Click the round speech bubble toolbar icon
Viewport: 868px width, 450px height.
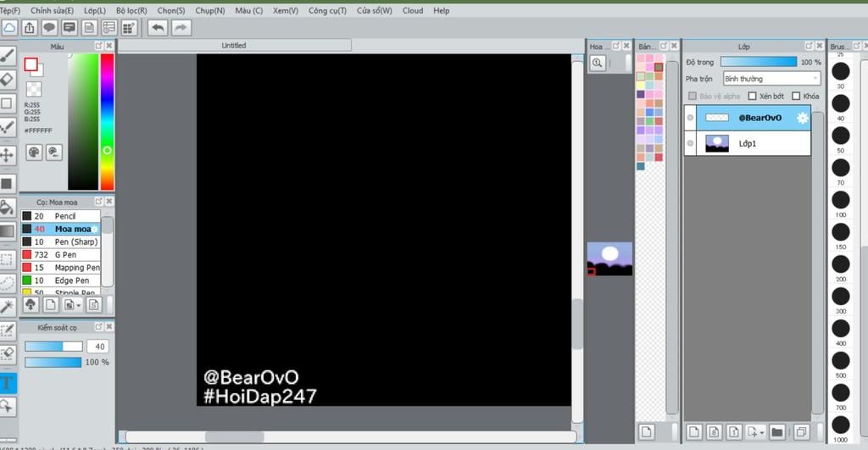(x=49, y=28)
